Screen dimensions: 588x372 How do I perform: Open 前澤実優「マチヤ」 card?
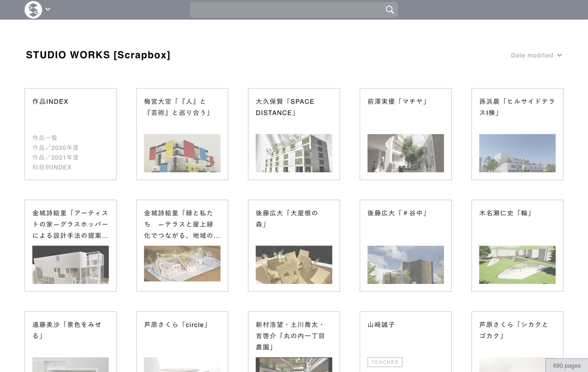405,134
